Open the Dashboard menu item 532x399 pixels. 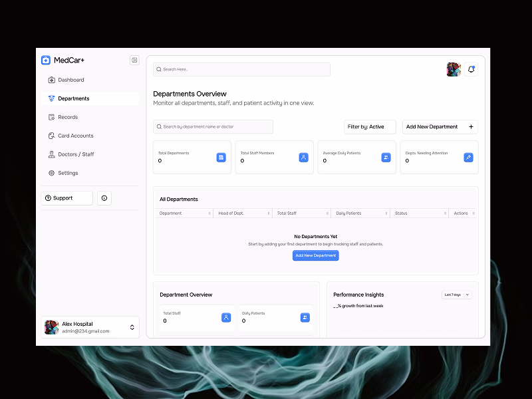click(90, 80)
